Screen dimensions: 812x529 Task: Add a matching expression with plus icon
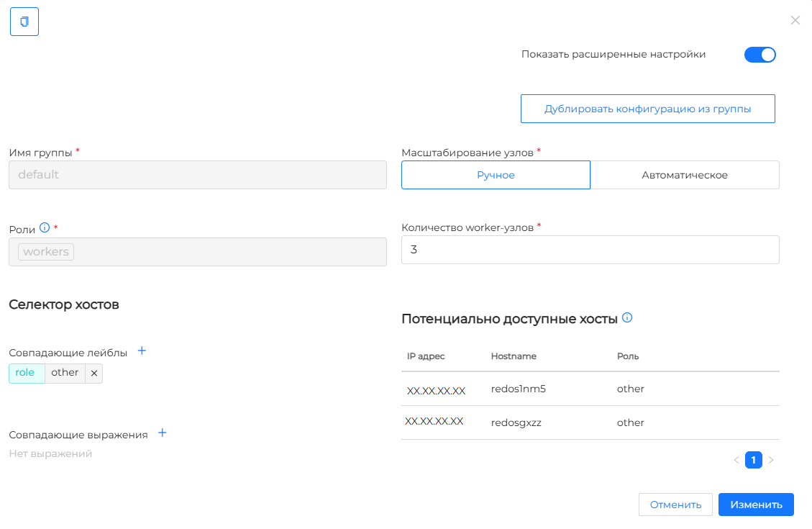tap(162, 433)
